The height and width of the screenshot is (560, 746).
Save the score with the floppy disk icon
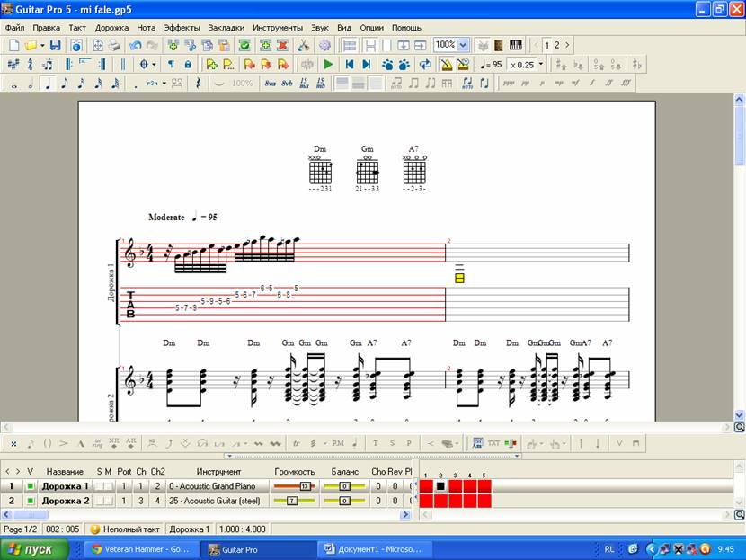pyautogui.click(x=55, y=46)
